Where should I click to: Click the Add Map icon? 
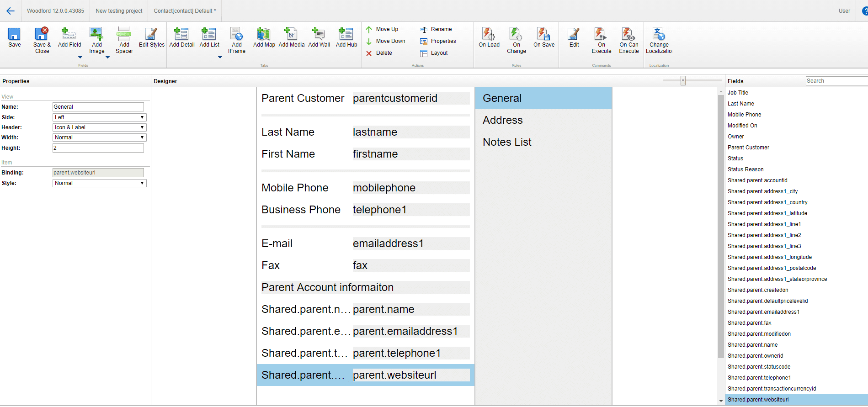[x=264, y=35]
